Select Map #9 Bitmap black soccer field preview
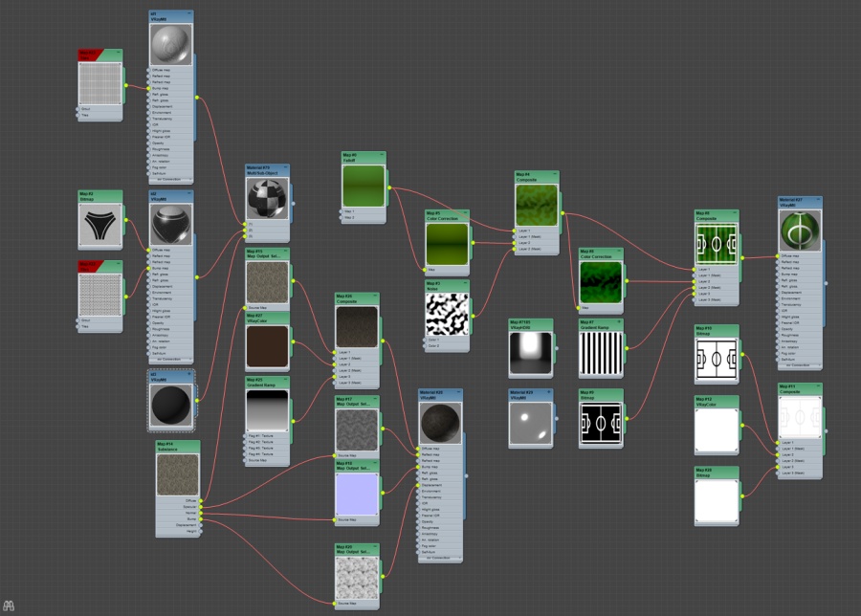 coord(601,424)
